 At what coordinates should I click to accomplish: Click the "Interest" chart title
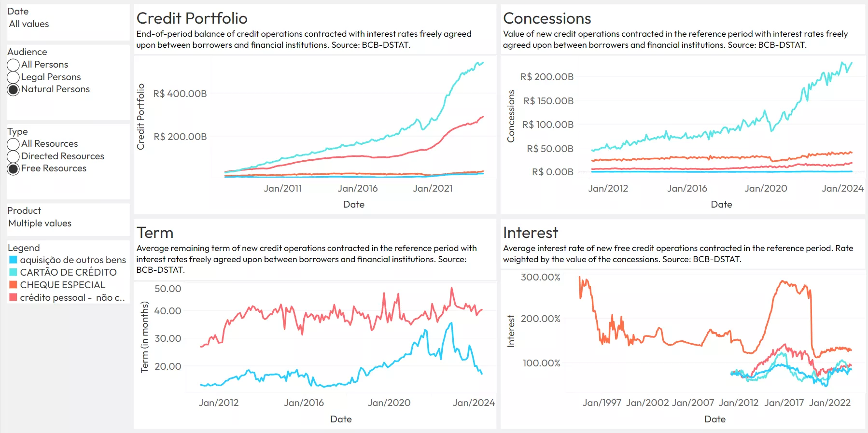530,233
